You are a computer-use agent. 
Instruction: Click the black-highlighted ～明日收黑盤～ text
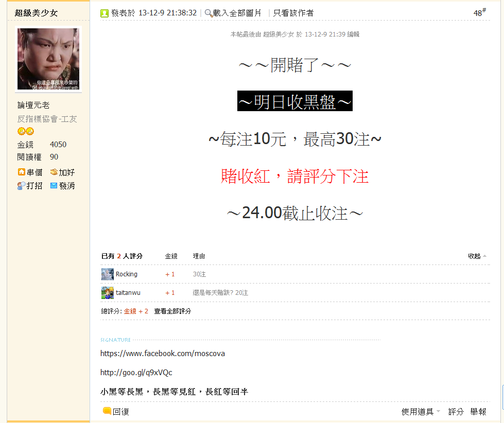tap(295, 101)
